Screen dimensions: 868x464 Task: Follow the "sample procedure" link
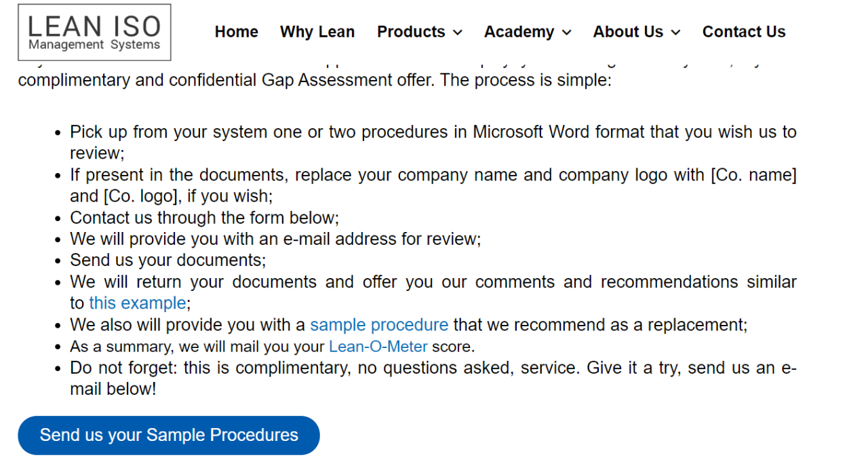pyautogui.click(x=379, y=325)
